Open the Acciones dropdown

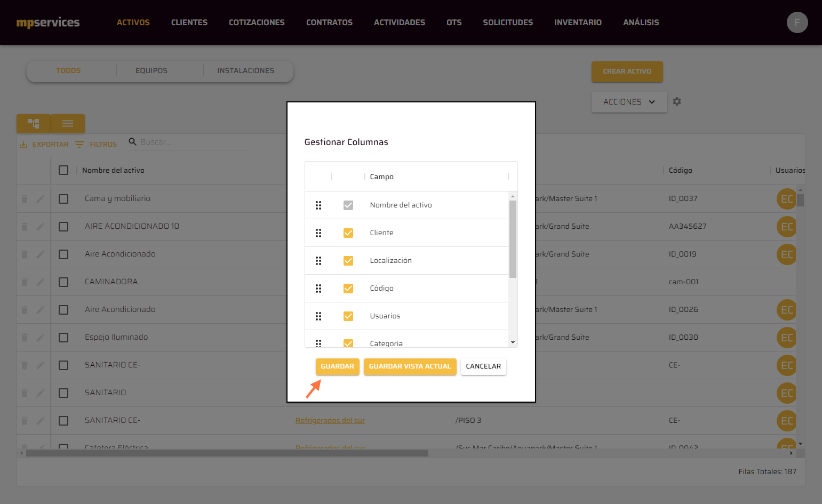629,102
